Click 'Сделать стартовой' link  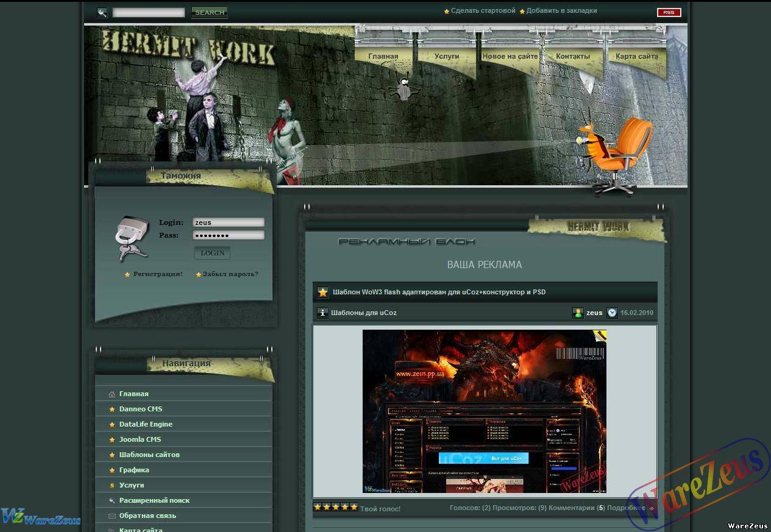483,11
